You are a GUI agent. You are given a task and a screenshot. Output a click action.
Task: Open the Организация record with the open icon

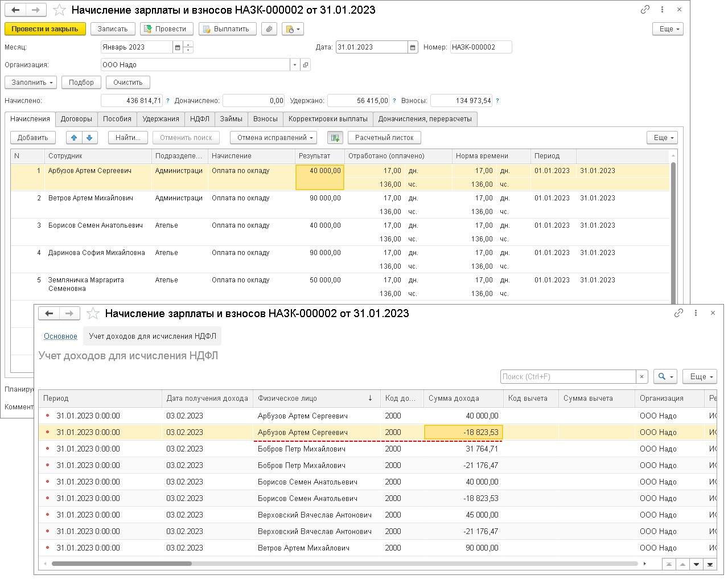click(306, 65)
